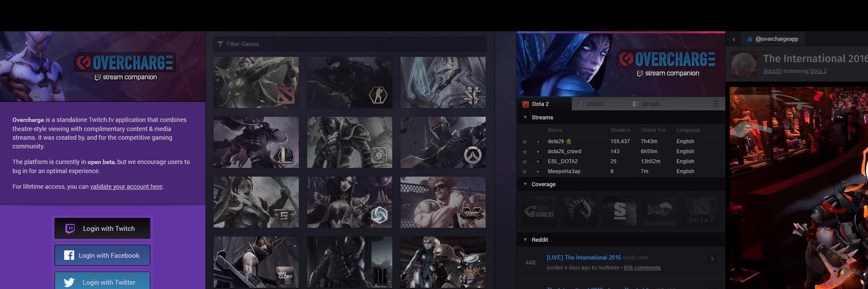868x289 pixels.
Task: Open Team Liquid coverage logo
Action: pos(579,211)
